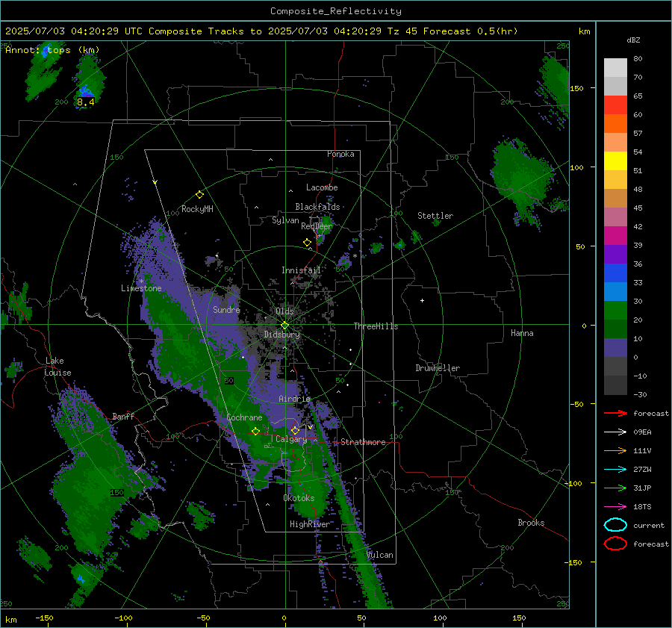Click the Sylvan town label
Screen dimensions: 672x628
(285, 220)
